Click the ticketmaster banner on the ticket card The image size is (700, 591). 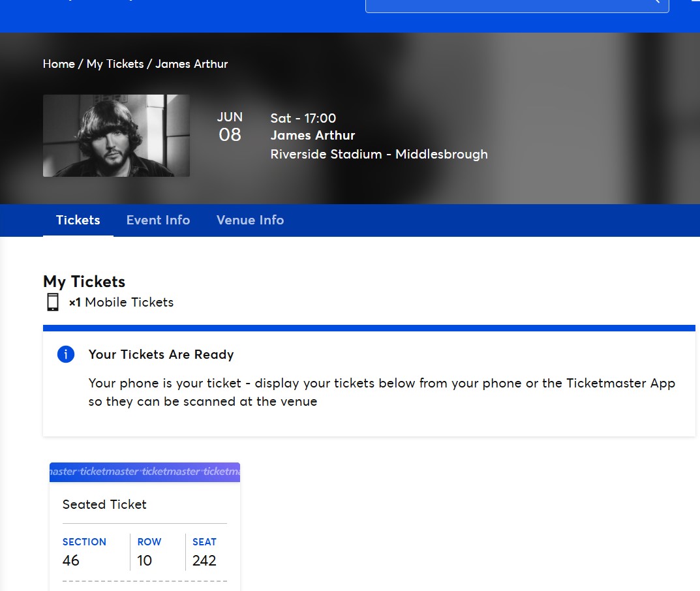click(x=144, y=472)
